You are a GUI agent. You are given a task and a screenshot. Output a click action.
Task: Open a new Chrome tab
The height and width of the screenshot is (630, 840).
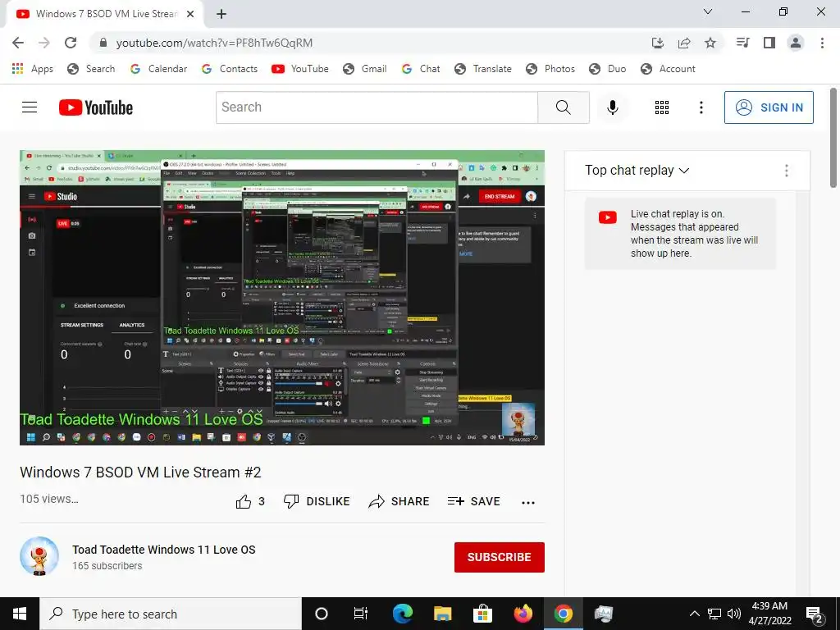(221, 15)
